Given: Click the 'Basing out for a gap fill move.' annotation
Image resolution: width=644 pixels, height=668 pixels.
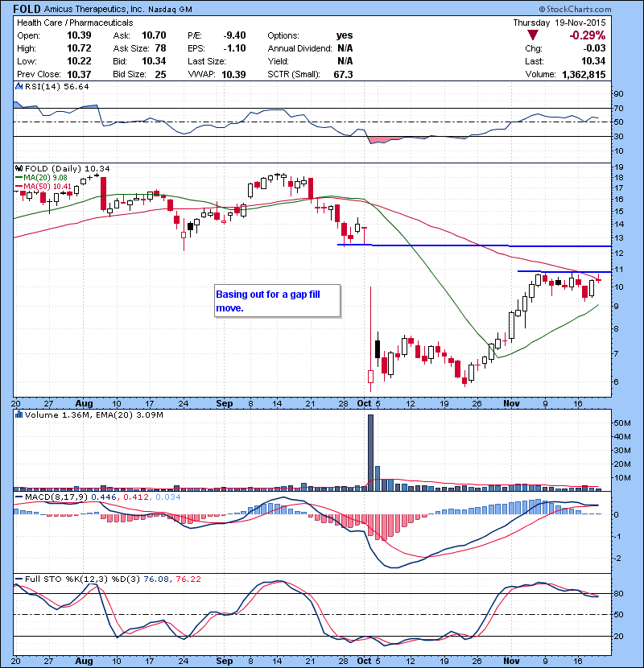Looking at the screenshot, I should [x=277, y=301].
